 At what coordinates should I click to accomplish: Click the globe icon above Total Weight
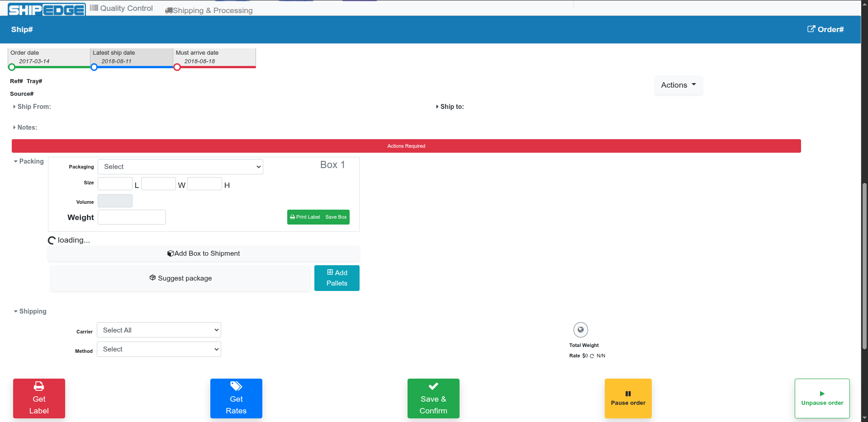click(x=580, y=330)
